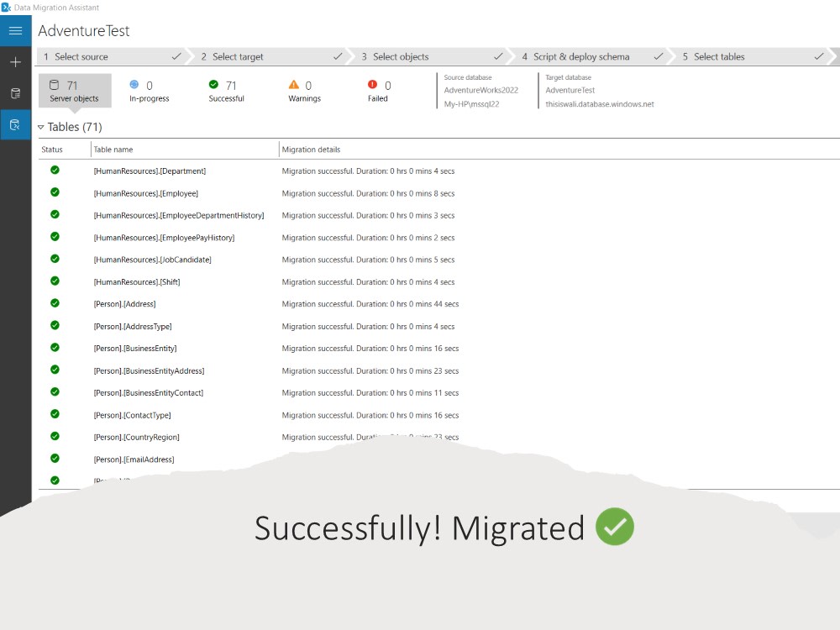Go to step 4 Script & deploy schema
The image size is (840, 630).
[x=592, y=57]
